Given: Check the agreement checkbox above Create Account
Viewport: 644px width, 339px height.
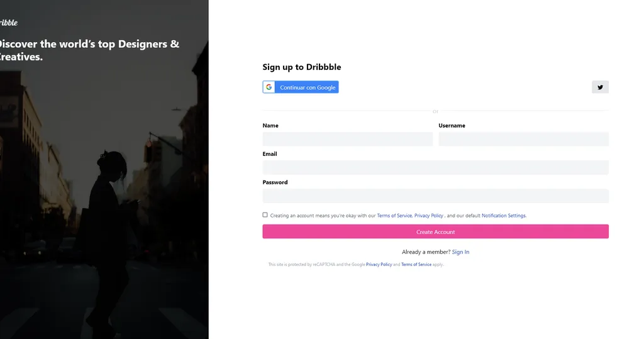Looking at the screenshot, I should pyautogui.click(x=265, y=215).
